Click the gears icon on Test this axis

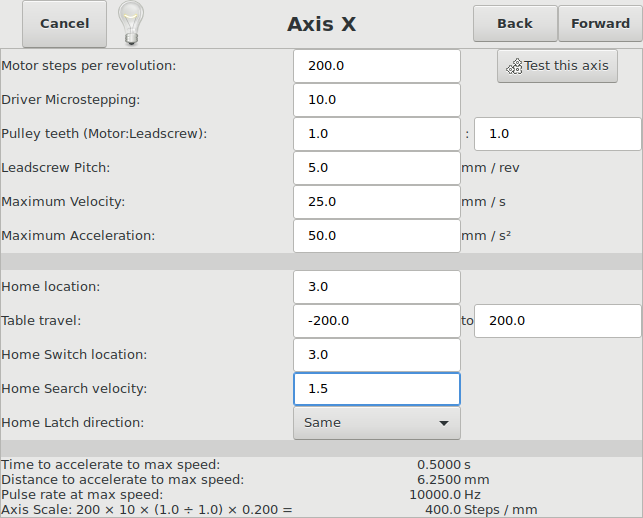pyautogui.click(x=514, y=66)
